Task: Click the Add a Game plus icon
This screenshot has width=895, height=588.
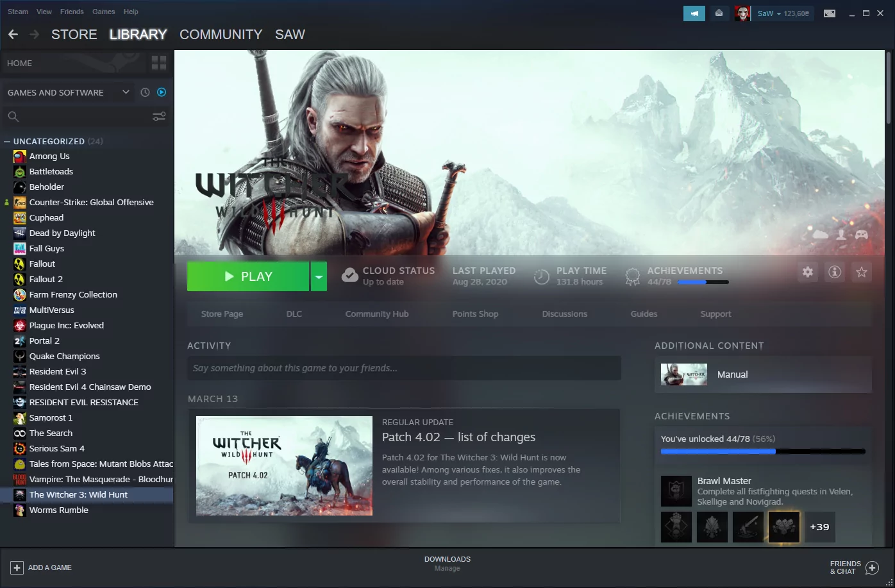Action: [x=17, y=568]
